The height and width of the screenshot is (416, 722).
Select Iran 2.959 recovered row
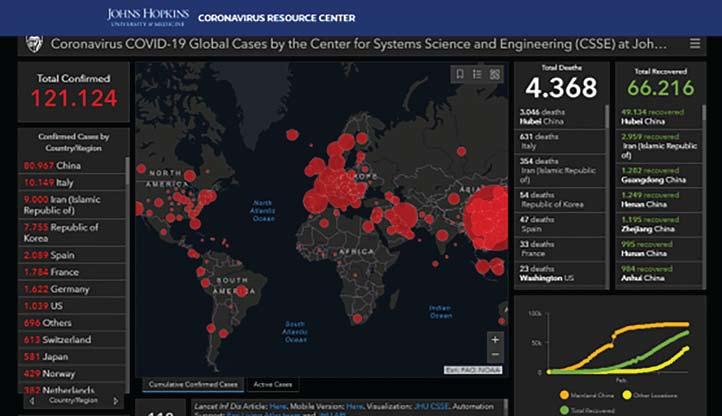(x=659, y=146)
